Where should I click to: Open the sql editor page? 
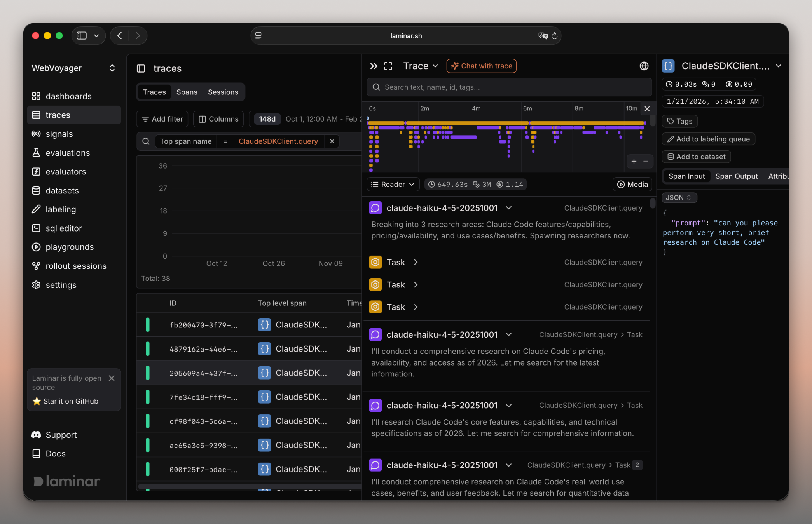[63, 228]
